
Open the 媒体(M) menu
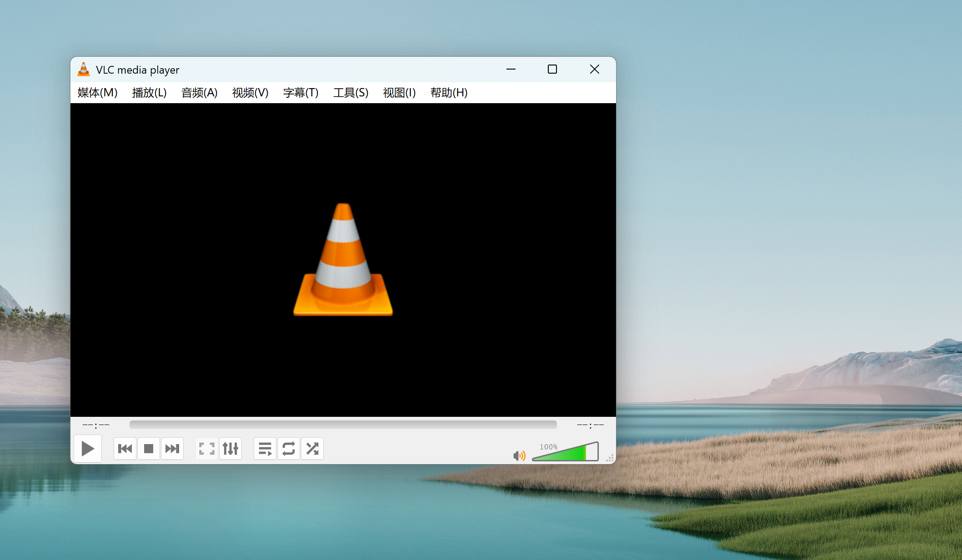(97, 93)
